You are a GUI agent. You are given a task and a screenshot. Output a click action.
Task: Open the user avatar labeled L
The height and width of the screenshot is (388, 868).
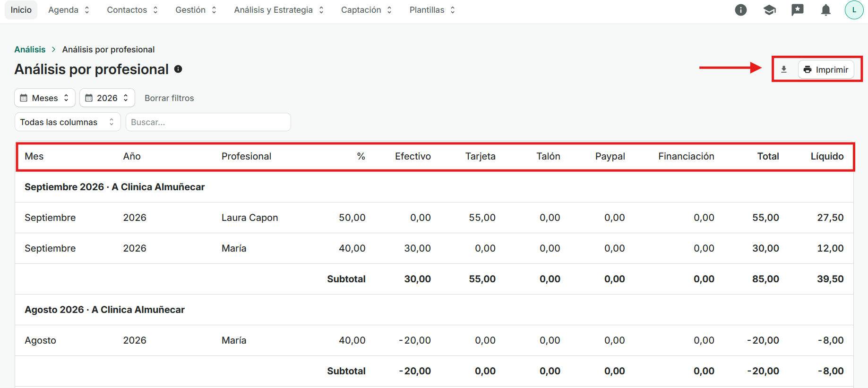pos(854,10)
